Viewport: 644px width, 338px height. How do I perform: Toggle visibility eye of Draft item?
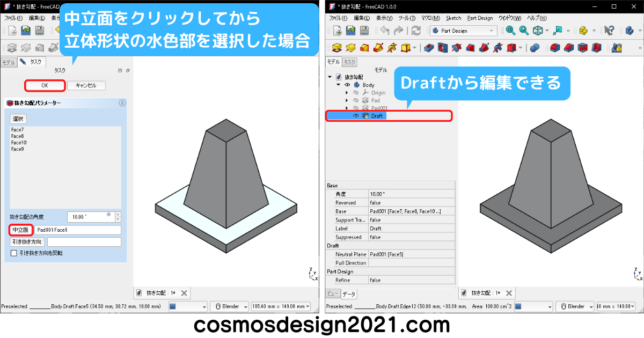pyautogui.click(x=355, y=116)
